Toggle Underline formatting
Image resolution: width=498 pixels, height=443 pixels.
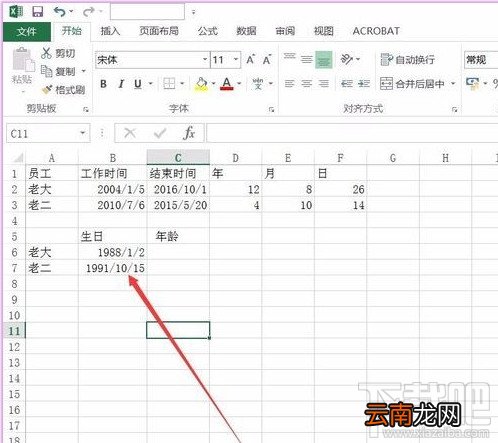point(138,84)
